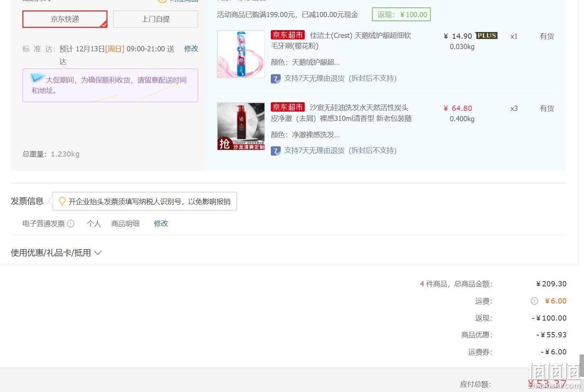Viewport: 584px width, 392px height.
Task: Click 修改 link next to delivery time
Action: point(191,49)
